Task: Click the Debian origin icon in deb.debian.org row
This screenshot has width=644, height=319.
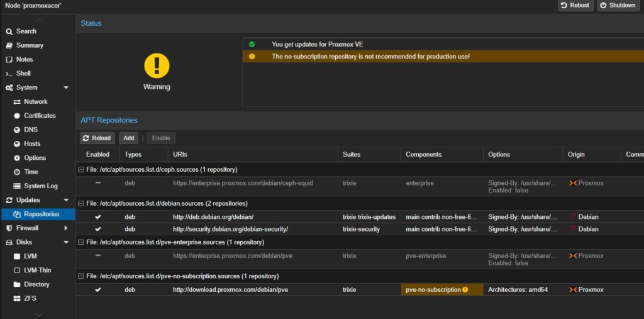Action: tap(573, 216)
